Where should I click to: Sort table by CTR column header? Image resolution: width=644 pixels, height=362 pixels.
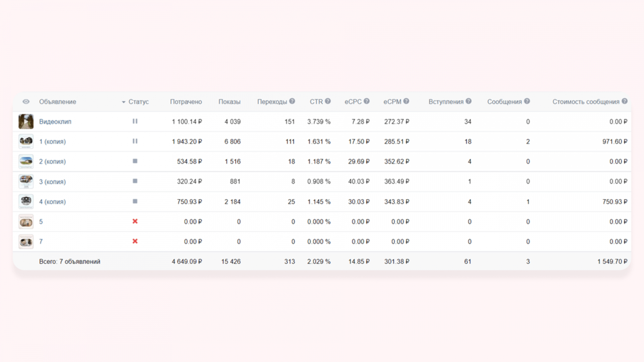316,102
